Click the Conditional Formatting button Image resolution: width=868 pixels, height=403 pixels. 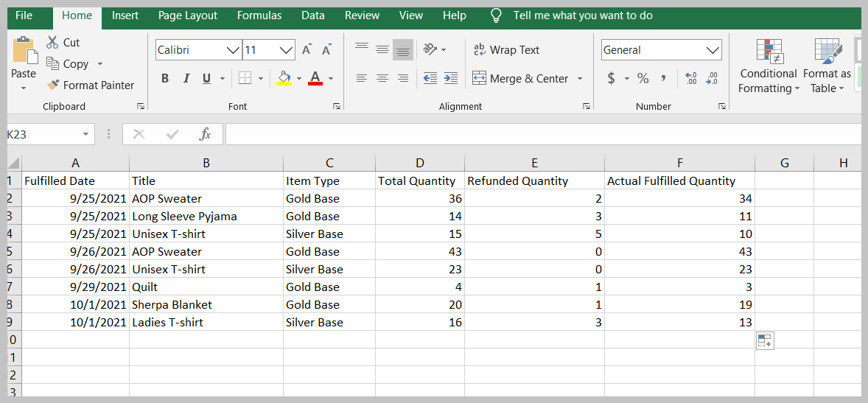coord(768,66)
